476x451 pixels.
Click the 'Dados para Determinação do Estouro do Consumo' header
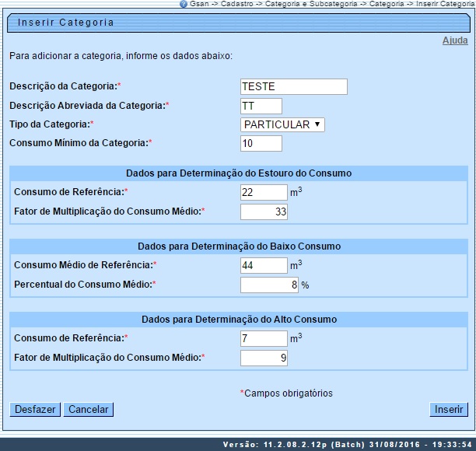239,173
